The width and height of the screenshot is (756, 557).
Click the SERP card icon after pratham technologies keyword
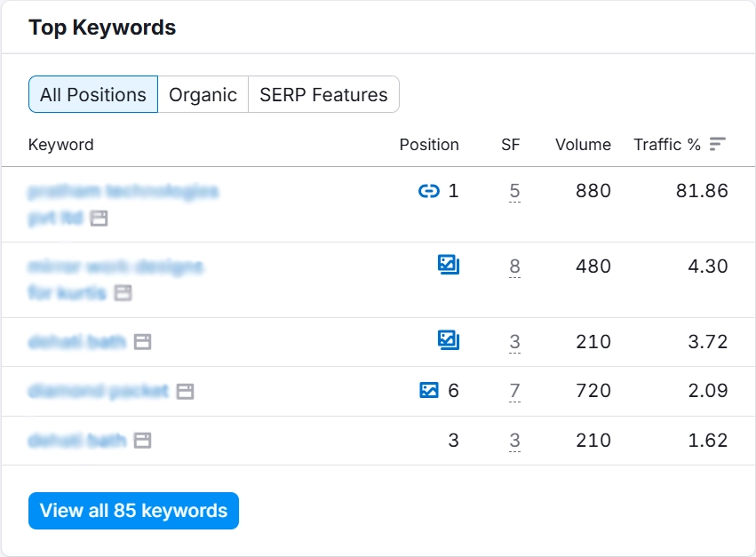click(x=97, y=217)
